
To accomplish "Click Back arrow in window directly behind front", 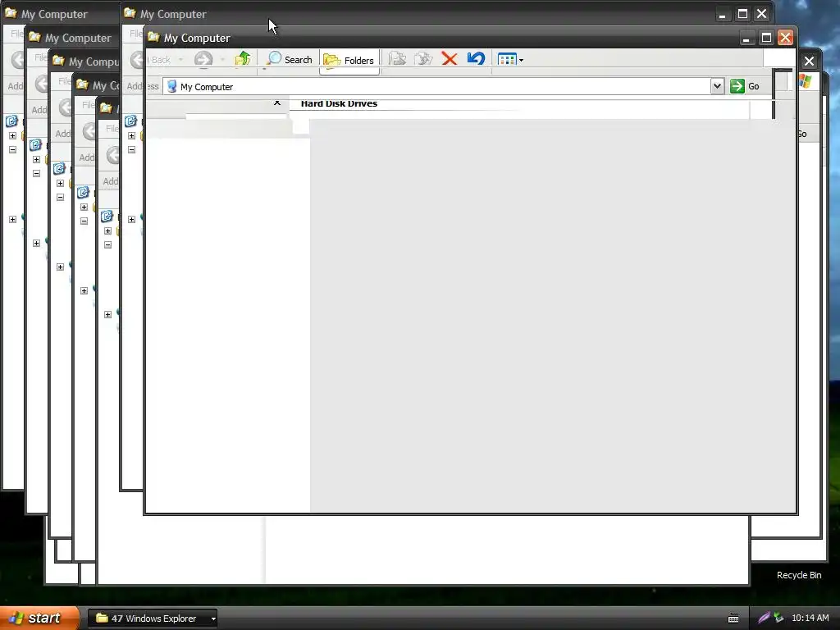I will click(x=137, y=59).
